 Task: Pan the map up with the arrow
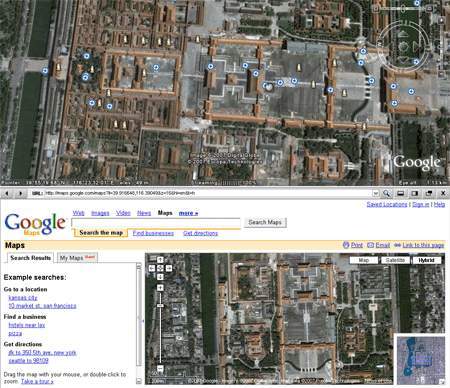(160, 260)
